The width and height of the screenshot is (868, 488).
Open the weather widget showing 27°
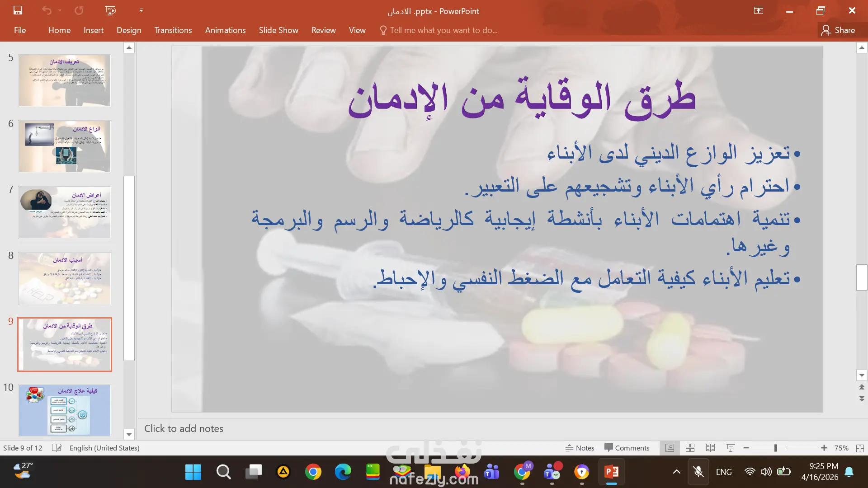pyautogui.click(x=23, y=471)
